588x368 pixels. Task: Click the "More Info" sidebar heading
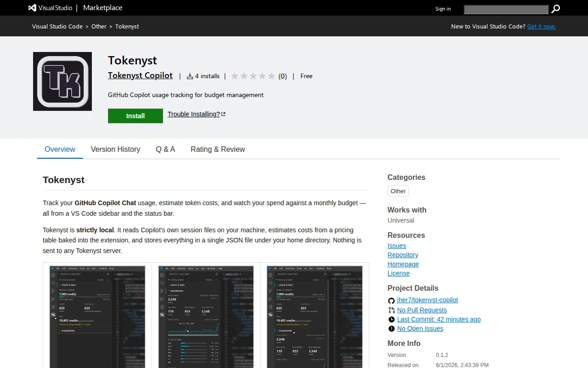coord(404,343)
